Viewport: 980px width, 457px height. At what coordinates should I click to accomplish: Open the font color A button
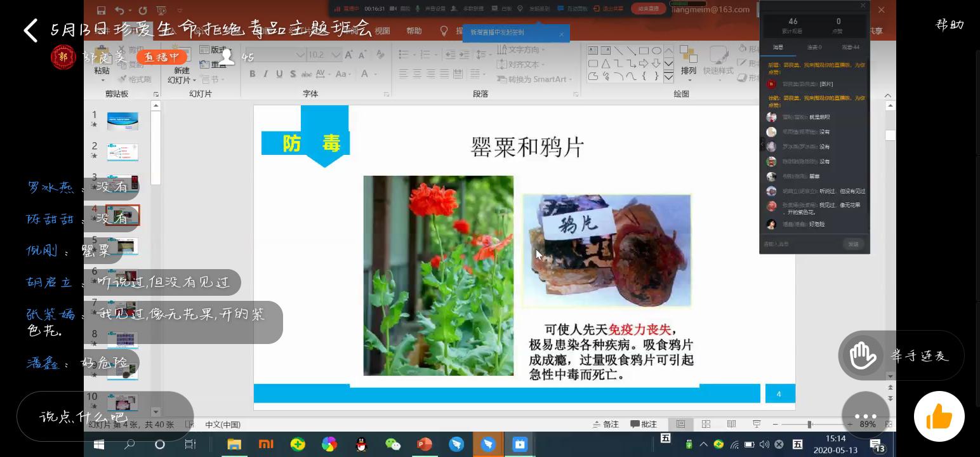364,74
